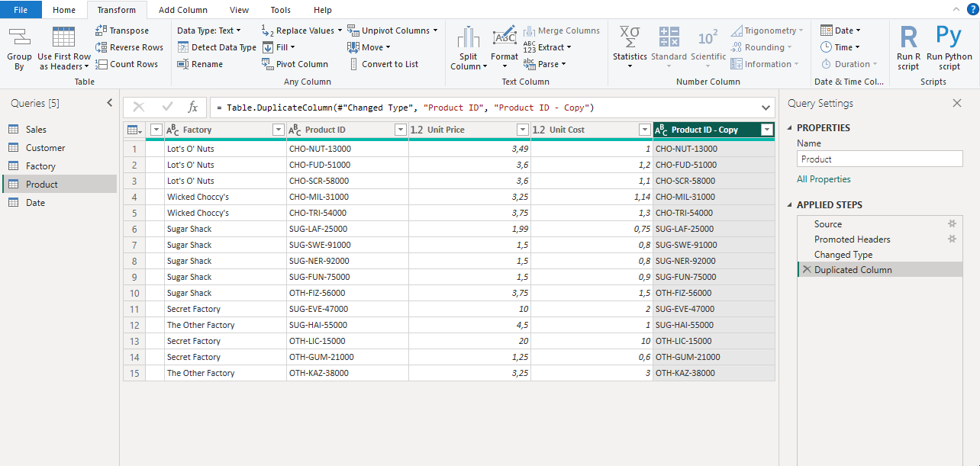This screenshot has height=466, width=980.
Task: Expand the formula bar
Action: pos(766,108)
